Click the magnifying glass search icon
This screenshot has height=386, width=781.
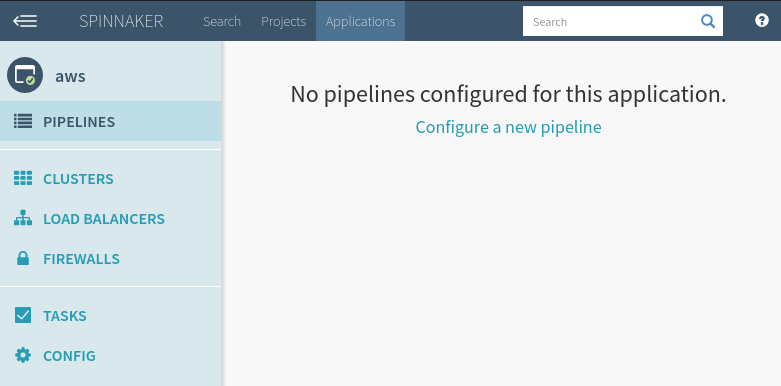pos(708,21)
